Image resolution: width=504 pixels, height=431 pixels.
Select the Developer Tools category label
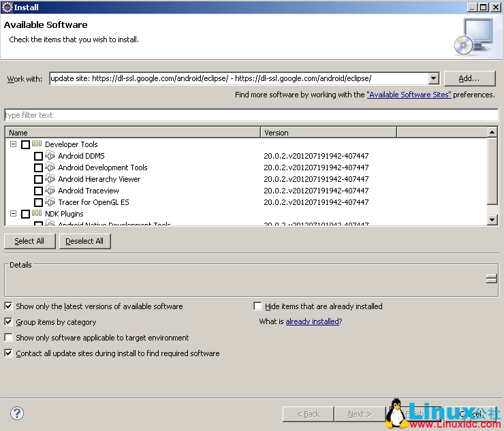click(x=72, y=144)
